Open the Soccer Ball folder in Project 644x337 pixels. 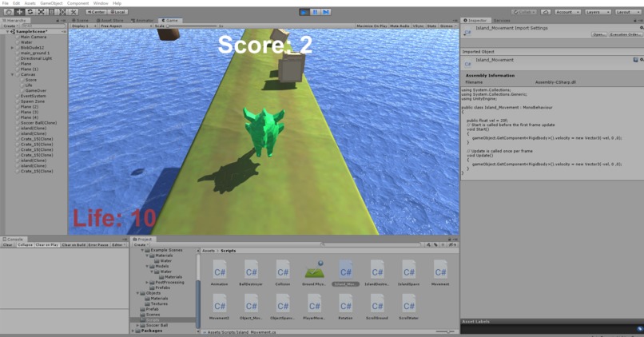(x=157, y=325)
